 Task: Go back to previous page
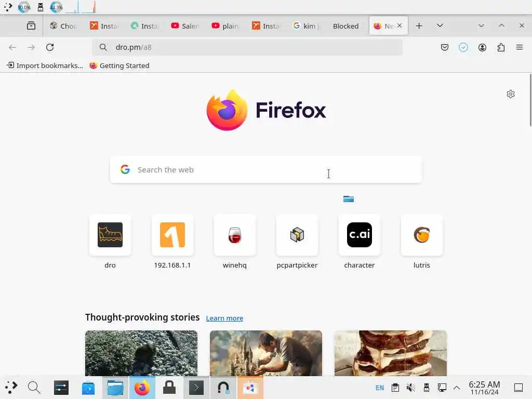coord(12,47)
